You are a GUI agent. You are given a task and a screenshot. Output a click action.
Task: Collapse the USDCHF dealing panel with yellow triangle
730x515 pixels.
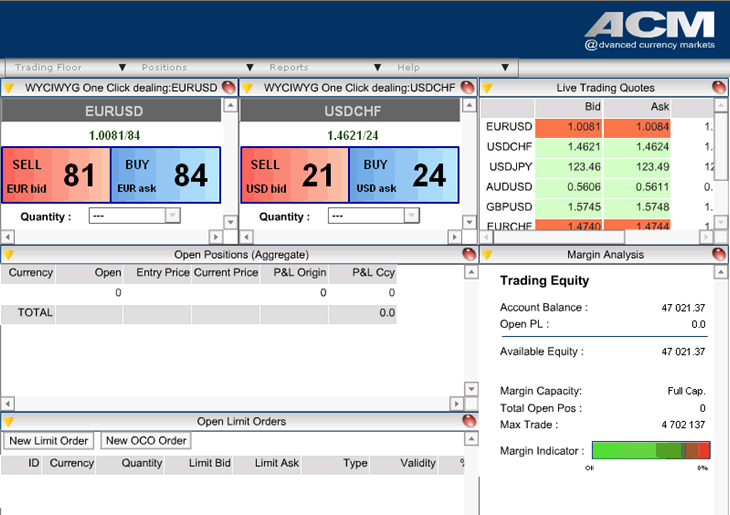click(248, 88)
